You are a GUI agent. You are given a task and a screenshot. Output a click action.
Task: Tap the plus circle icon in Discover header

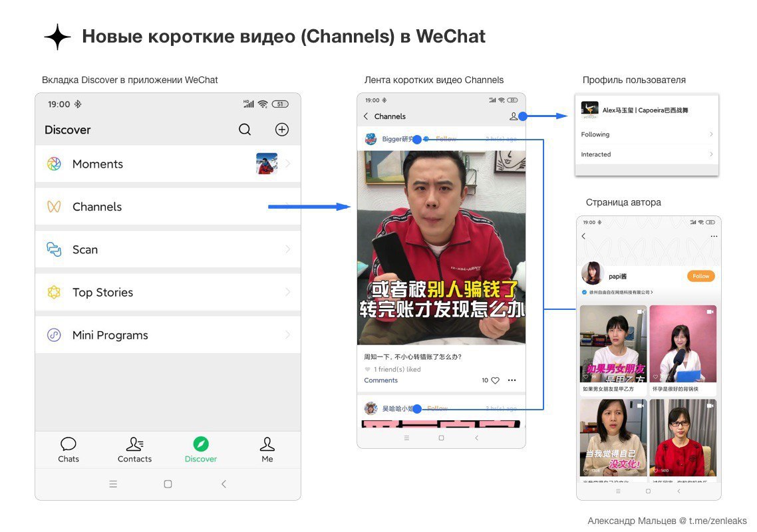click(x=282, y=130)
